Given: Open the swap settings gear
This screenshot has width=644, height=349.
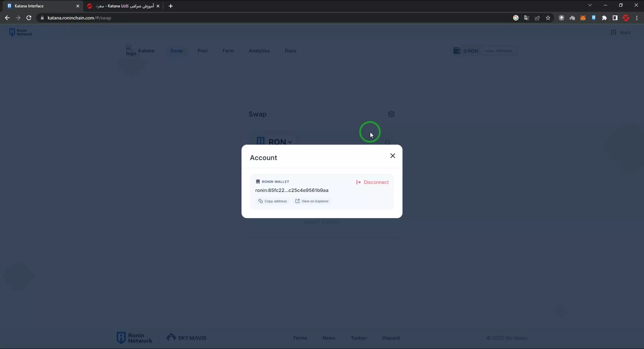Looking at the screenshot, I should (x=391, y=114).
